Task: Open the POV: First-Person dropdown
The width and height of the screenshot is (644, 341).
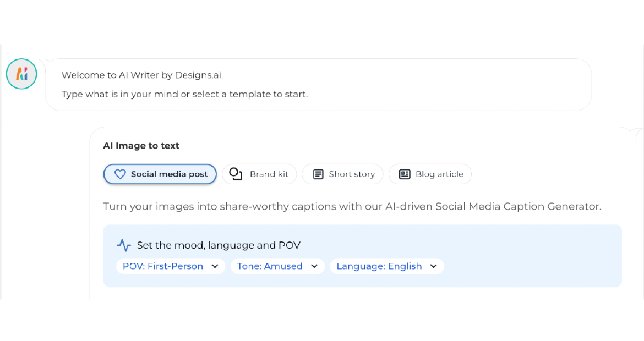Action: [x=170, y=266]
